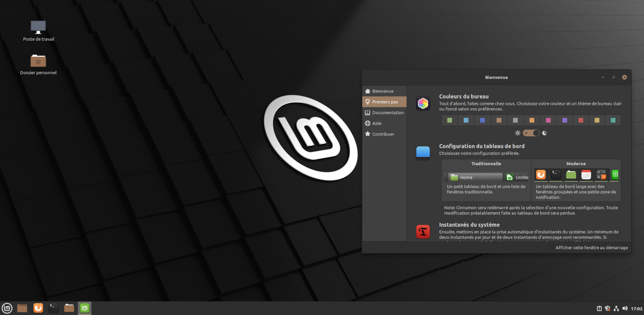Pick the purple color swatch

[564, 120]
